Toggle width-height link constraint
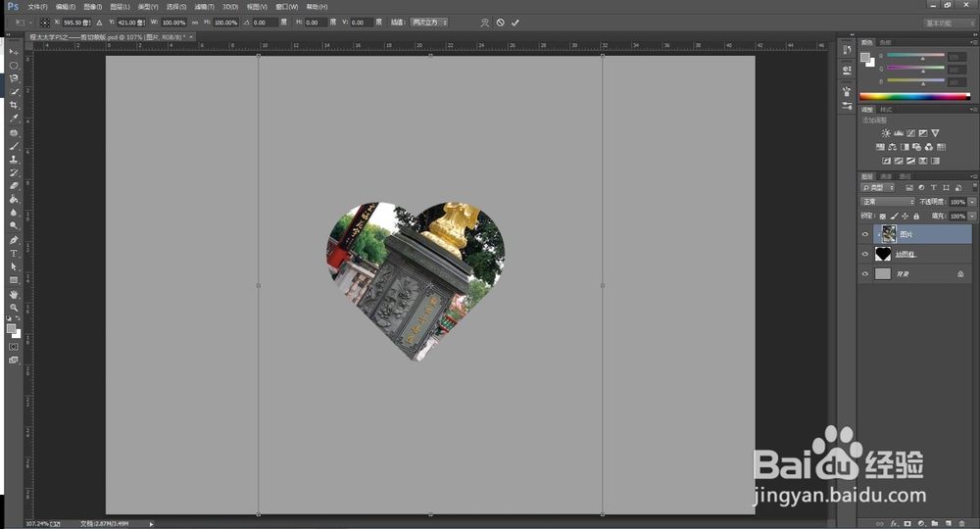Viewport: 980px width, 529px height. [195, 23]
